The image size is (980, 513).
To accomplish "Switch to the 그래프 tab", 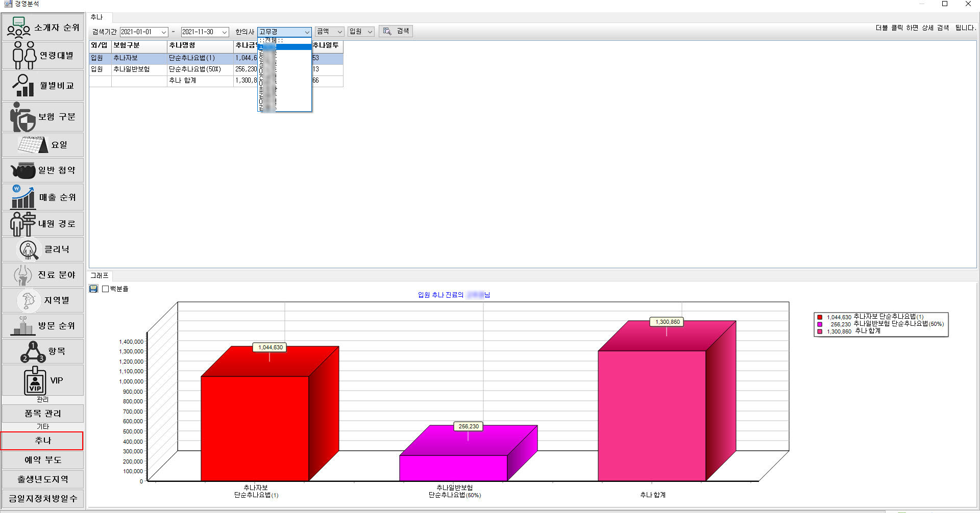I will [x=100, y=275].
